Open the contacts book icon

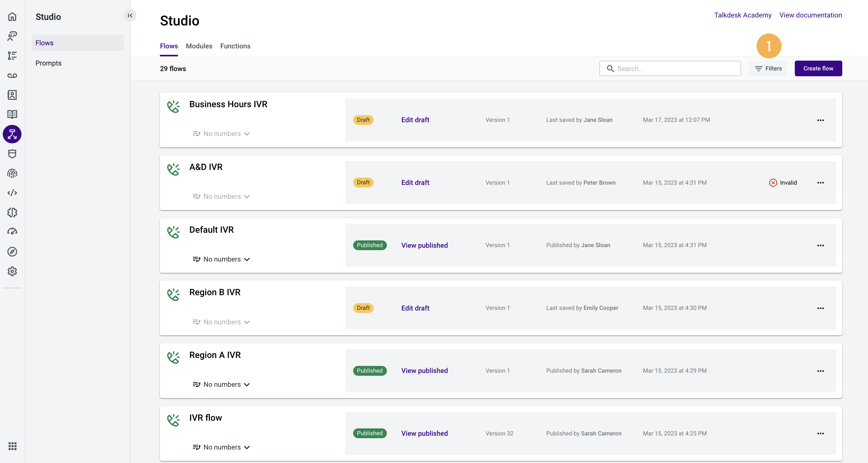(12, 95)
